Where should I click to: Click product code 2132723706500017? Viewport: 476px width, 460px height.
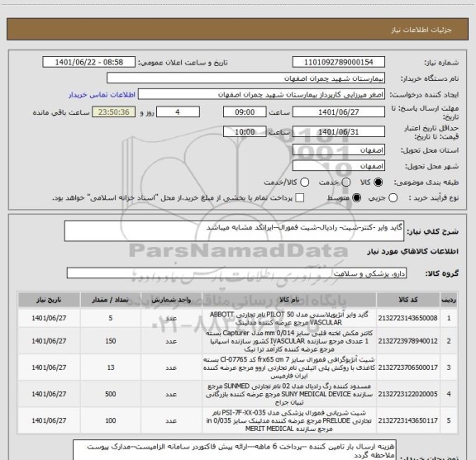click(407, 368)
